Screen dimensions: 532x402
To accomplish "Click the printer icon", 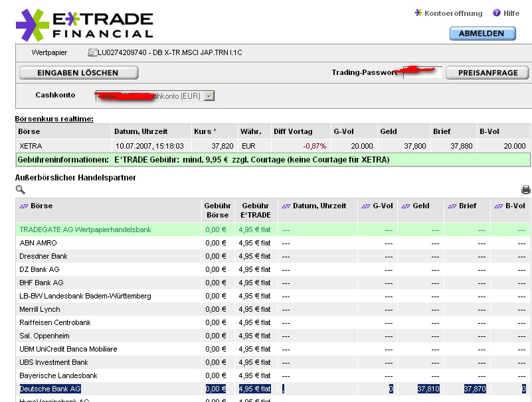I will [x=525, y=190].
